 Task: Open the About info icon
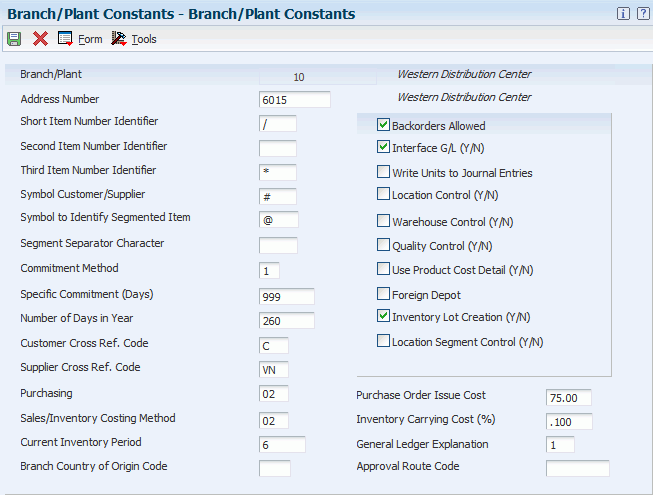(623, 14)
